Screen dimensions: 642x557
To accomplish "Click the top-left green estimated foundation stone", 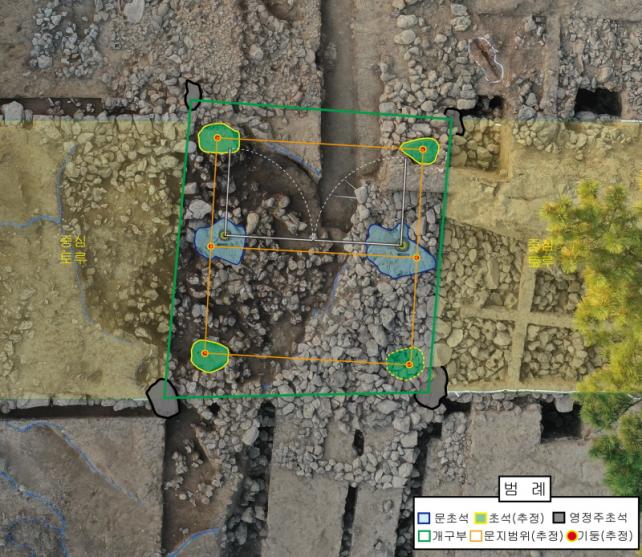I will [219, 138].
